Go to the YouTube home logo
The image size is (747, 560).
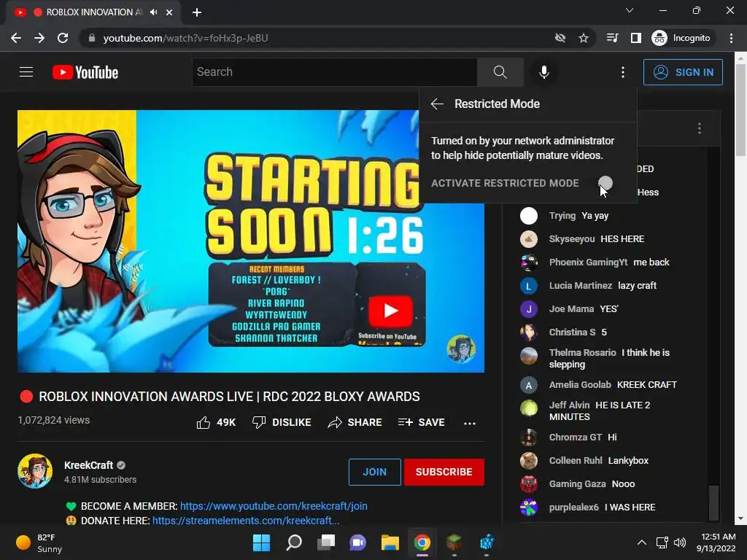coord(85,72)
